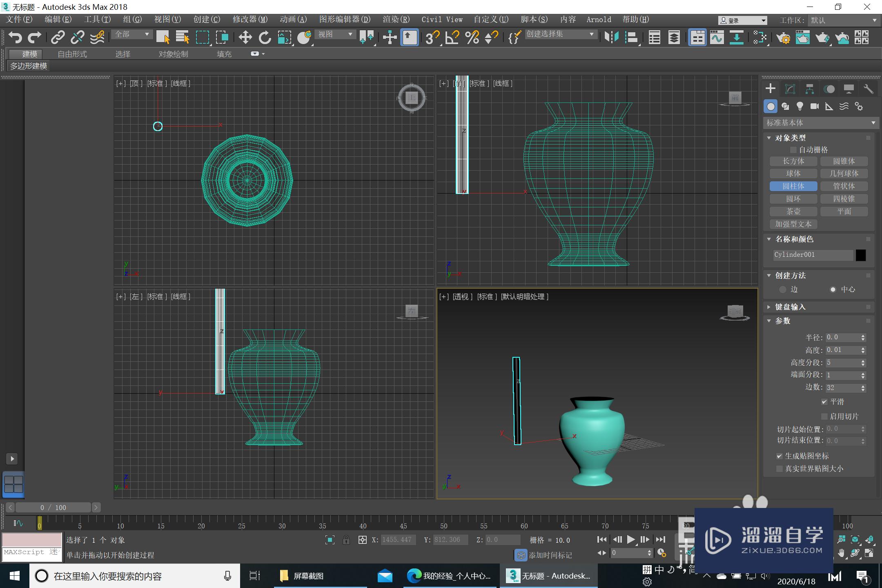Uncheck the 平滑 smooth checkbox
The height and width of the screenshot is (588, 882).
(824, 402)
